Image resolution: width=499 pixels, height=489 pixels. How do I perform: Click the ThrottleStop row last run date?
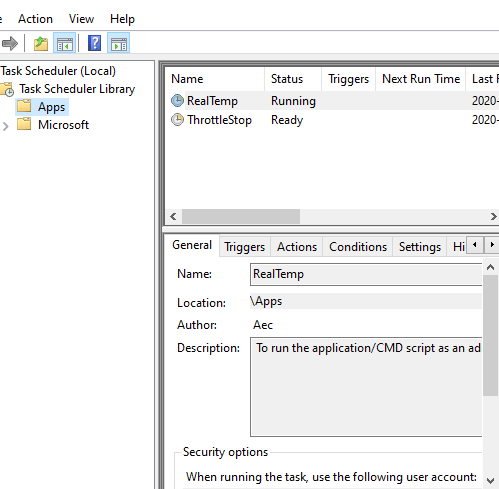[x=485, y=120]
